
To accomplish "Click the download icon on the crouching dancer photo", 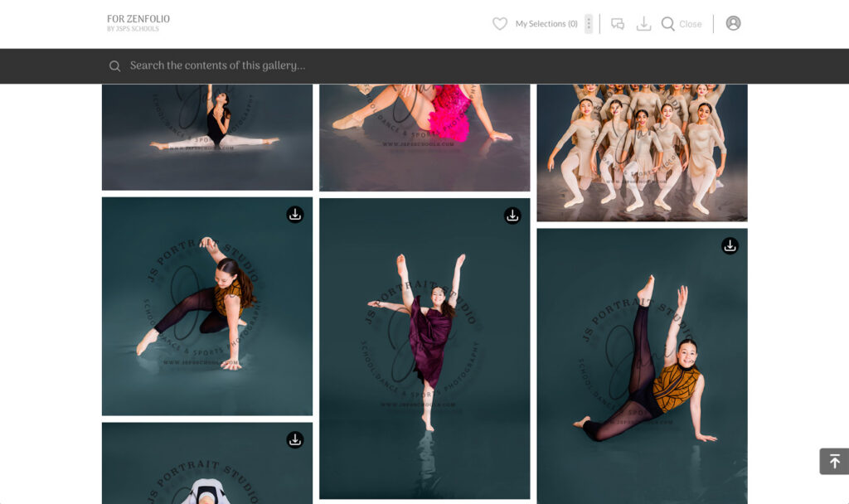I will pos(294,214).
